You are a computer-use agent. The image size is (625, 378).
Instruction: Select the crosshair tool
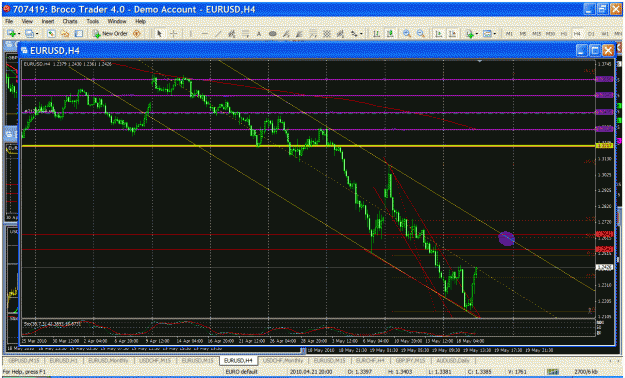173,34
